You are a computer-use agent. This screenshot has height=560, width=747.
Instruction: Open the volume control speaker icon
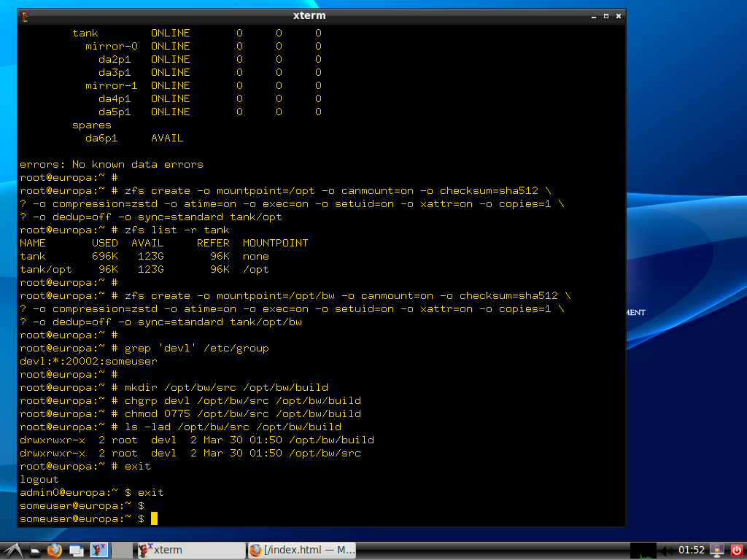tap(667, 550)
